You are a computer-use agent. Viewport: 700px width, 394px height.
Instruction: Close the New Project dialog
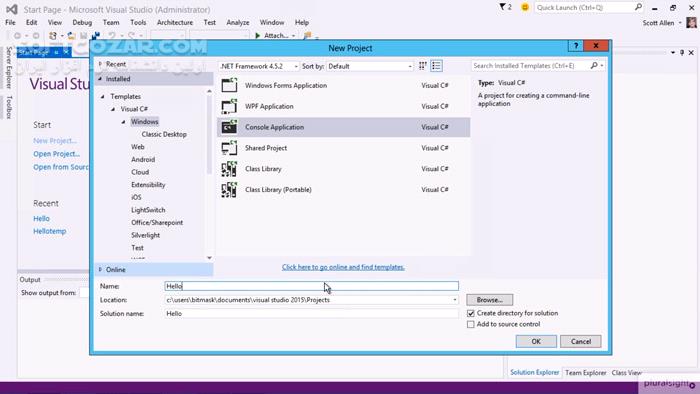click(x=596, y=46)
